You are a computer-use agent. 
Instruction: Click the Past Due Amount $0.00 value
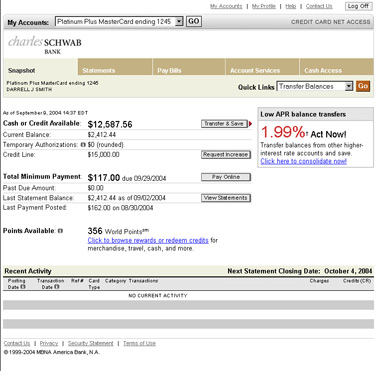[x=95, y=188]
